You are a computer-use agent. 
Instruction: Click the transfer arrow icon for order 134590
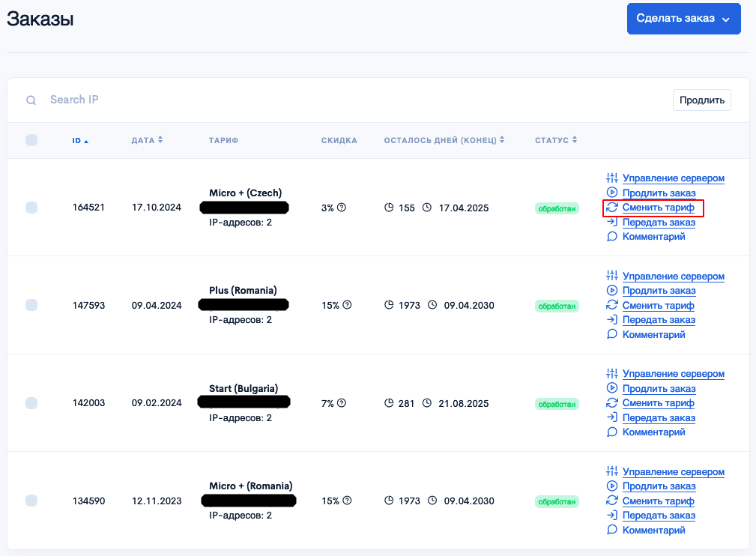pos(612,515)
